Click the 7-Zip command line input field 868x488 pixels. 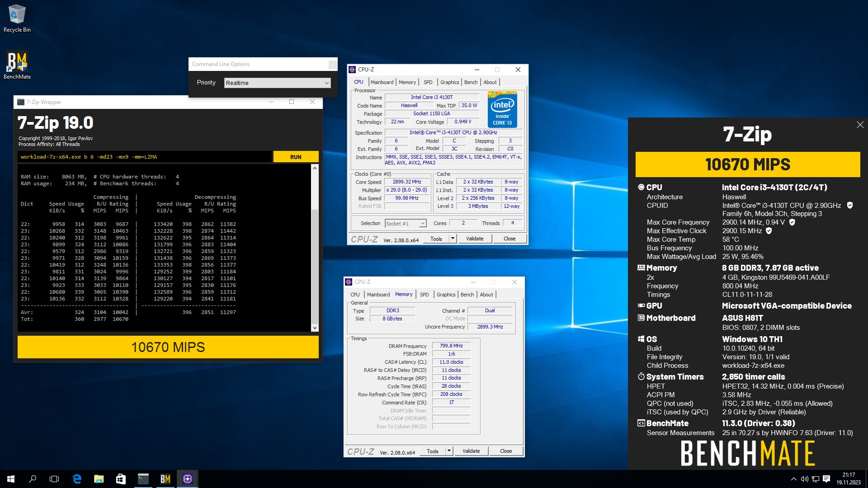click(145, 157)
